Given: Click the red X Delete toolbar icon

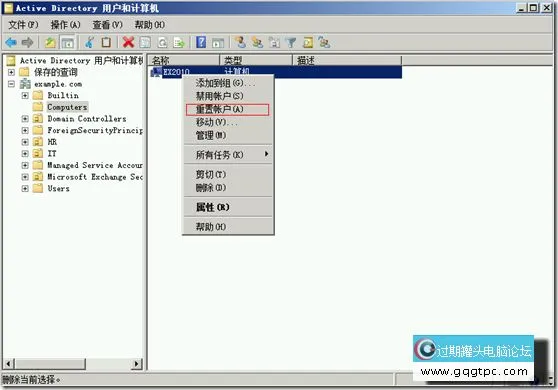Looking at the screenshot, I should pyautogui.click(x=128, y=42).
